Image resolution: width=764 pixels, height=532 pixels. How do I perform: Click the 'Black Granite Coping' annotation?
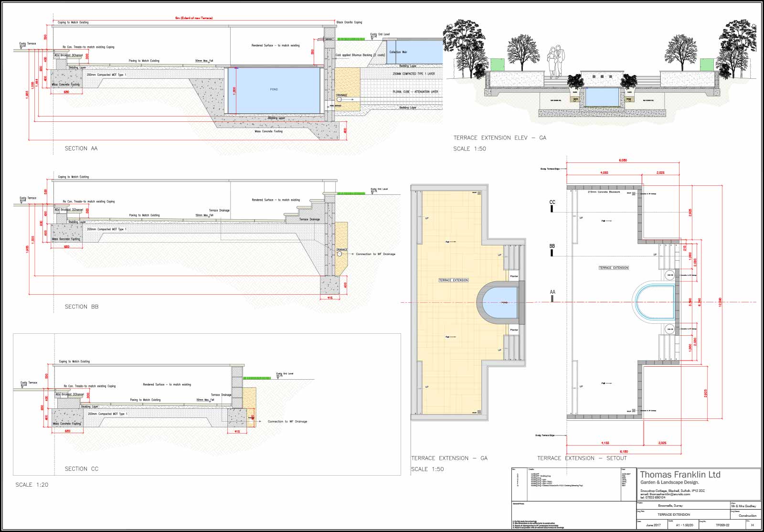click(349, 22)
